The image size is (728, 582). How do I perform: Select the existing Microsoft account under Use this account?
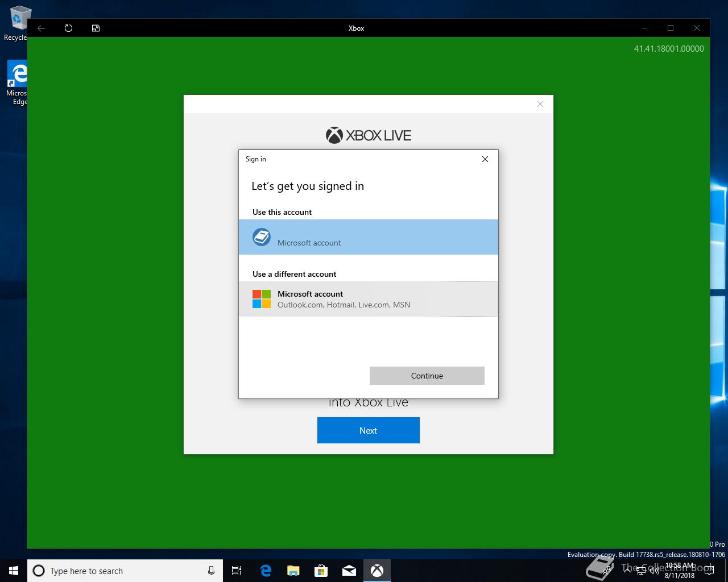coord(369,237)
